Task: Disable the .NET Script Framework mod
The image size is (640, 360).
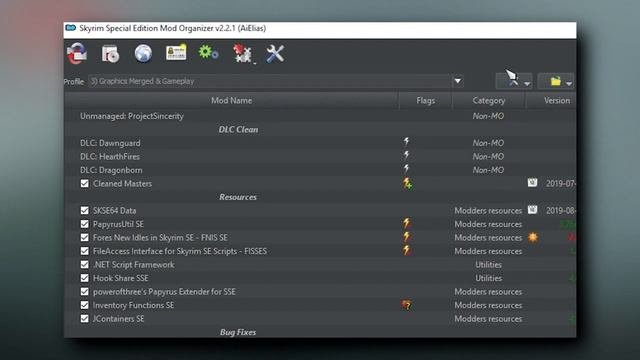Action: (x=84, y=264)
